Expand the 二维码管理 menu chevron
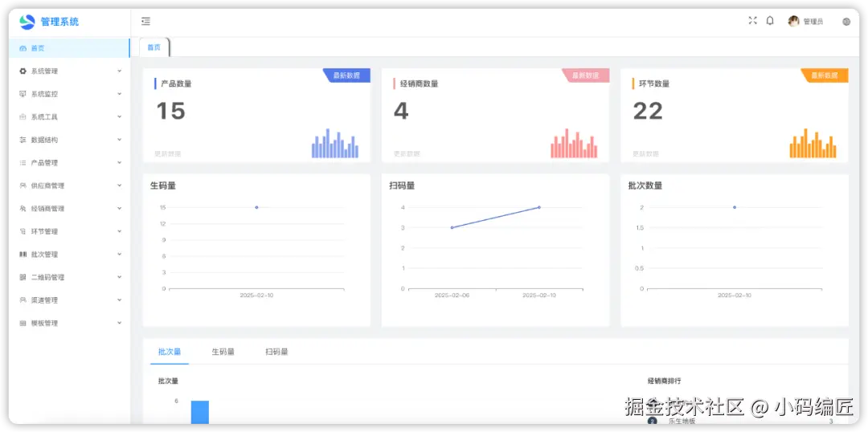The height and width of the screenshot is (432, 868). click(120, 277)
